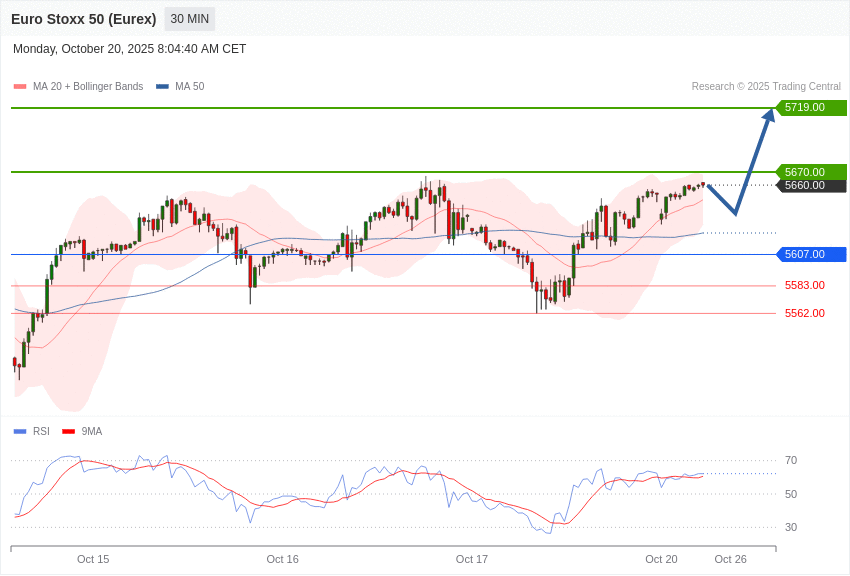The width and height of the screenshot is (850, 576).
Task: Click the blue forecast arrow head
Action: [x=769, y=115]
